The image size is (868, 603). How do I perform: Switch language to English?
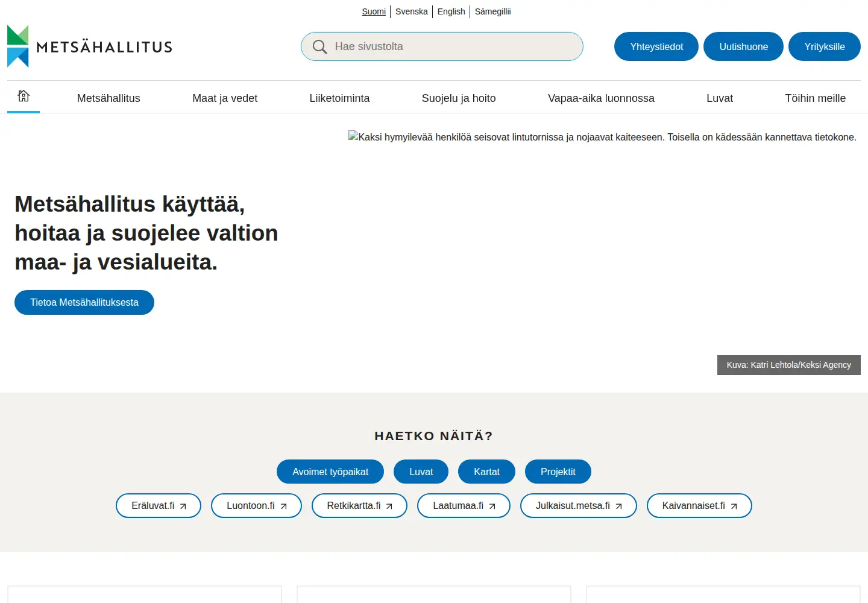(451, 11)
